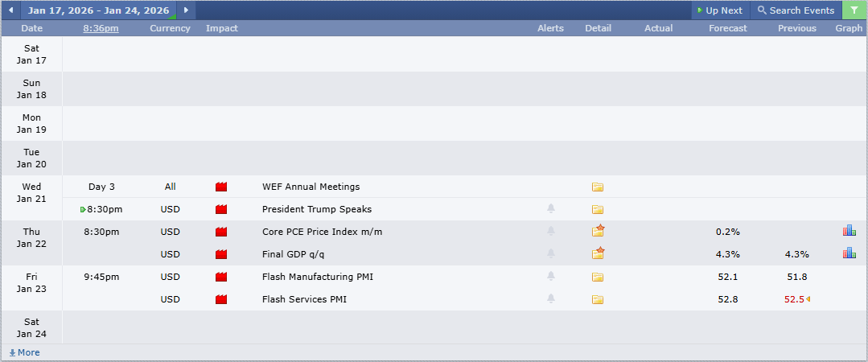Open detail folder for Flash Manufacturing PMI
This screenshot has width=868, height=362.
click(x=597, y=278)
